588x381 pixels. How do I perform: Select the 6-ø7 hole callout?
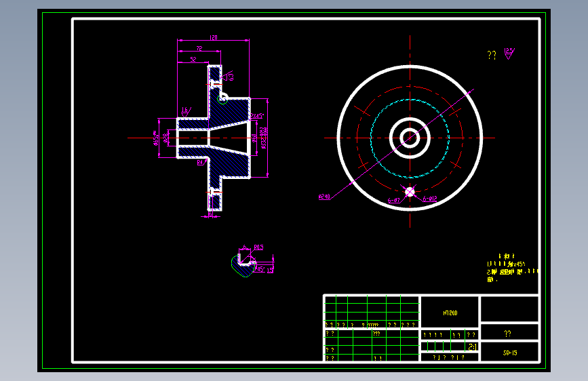(x=394, y=200)
